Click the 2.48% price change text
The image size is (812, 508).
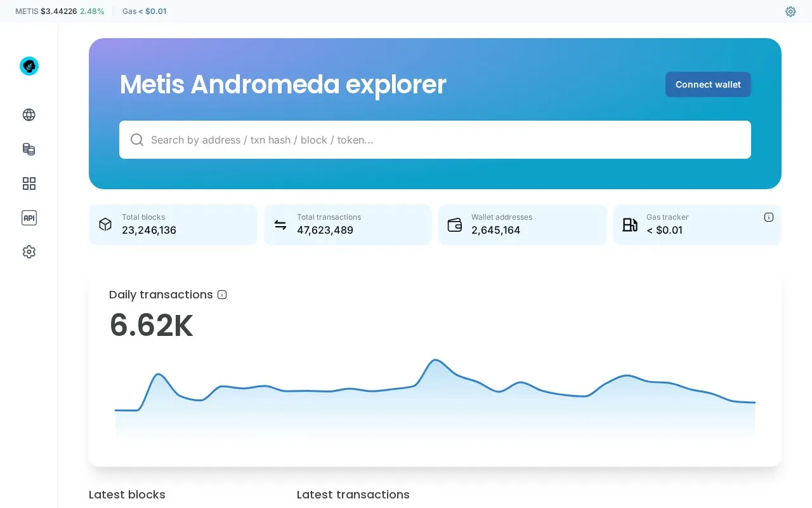92,11
